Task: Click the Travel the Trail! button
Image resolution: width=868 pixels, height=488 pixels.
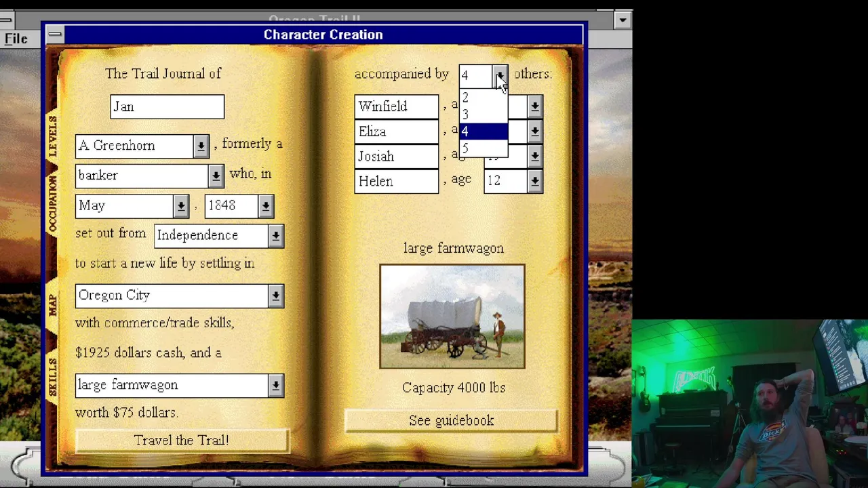Action: pos(182,441)
